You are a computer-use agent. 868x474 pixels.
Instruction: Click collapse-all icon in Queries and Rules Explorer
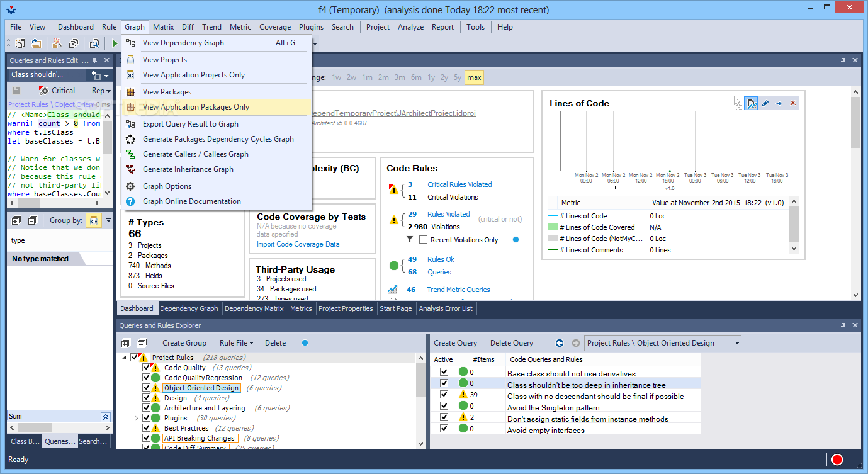[142, 343]
